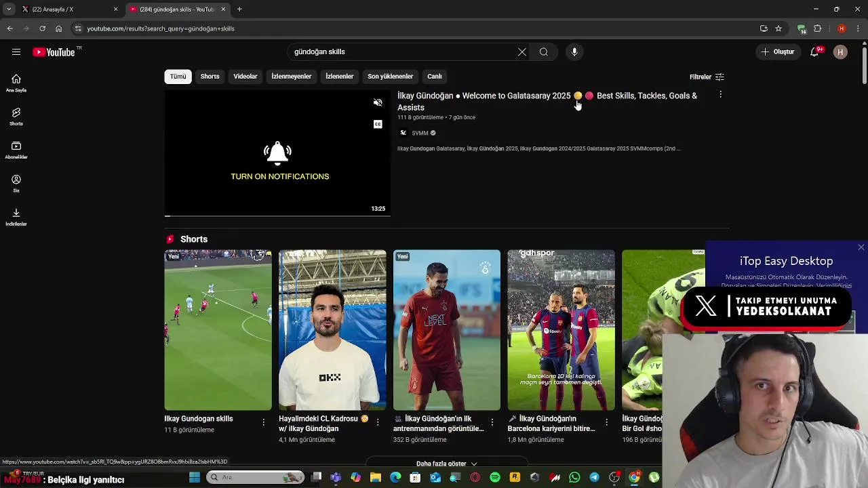
Task: Open Ilkay Gundogan skills short title
Action: [x=199, y=419]
